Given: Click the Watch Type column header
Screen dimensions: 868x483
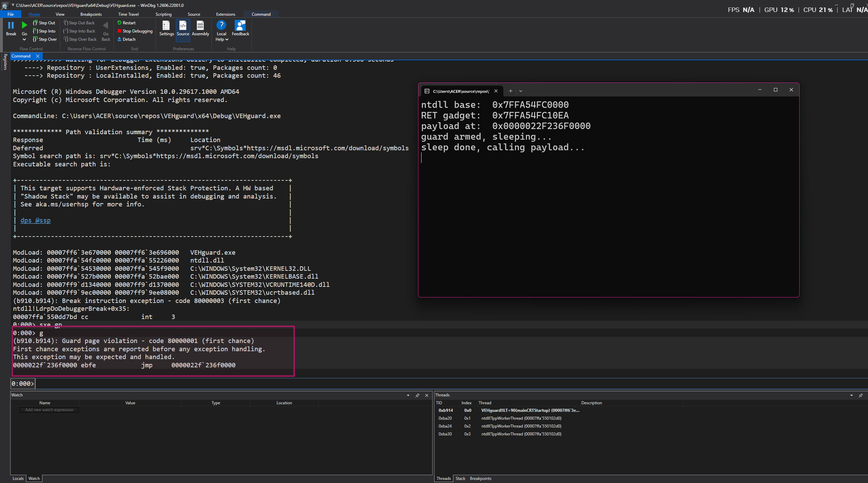Looking at the screenshot, I should coord(216,403).
